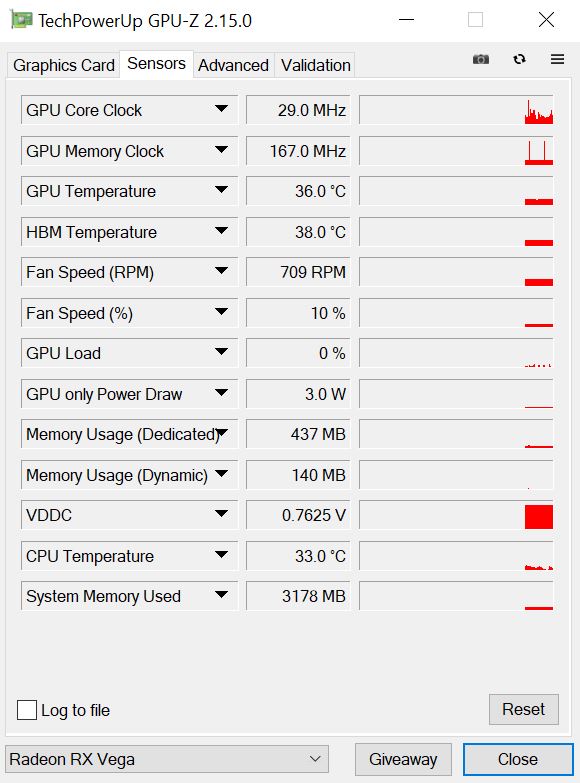Enable the Log to file checkbox
The image size is (580, 783).
coord(27,710)
